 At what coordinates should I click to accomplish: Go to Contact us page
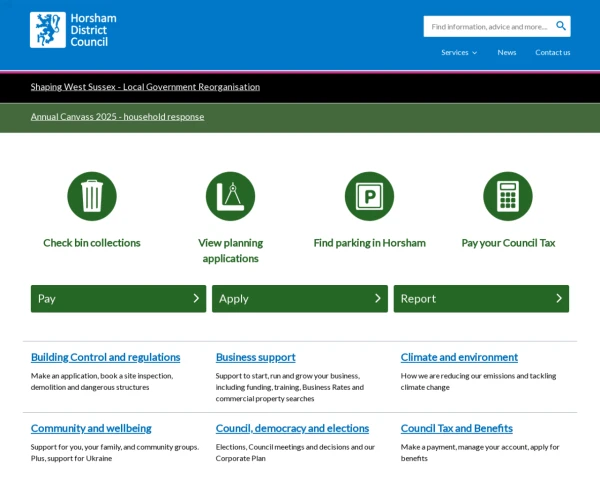[552, 52]
